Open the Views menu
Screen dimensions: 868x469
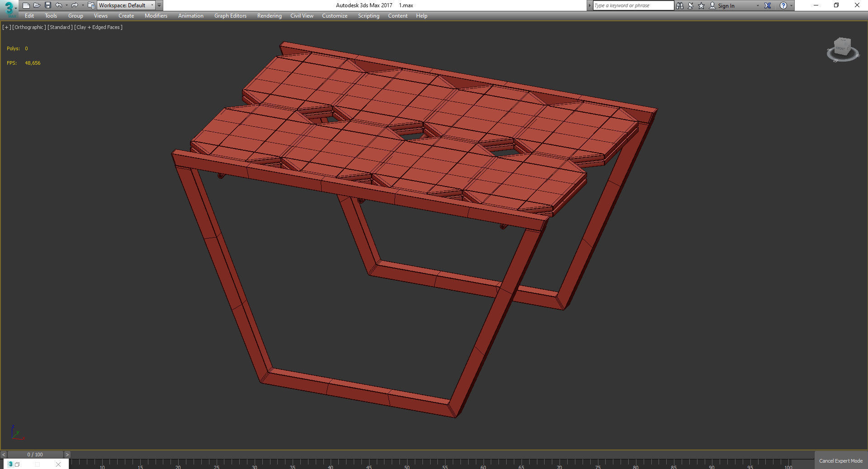coord(100,16)
